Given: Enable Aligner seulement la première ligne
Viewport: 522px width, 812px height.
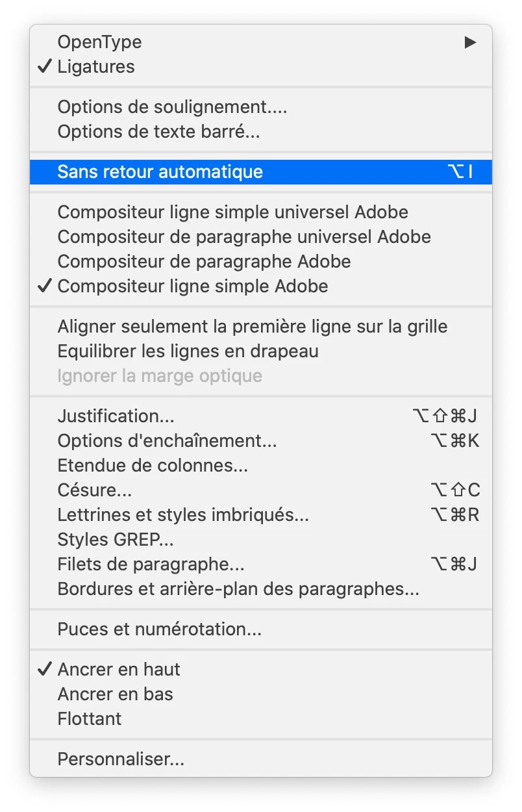Looking at the screenshot, I should click(x=252, y=327).
